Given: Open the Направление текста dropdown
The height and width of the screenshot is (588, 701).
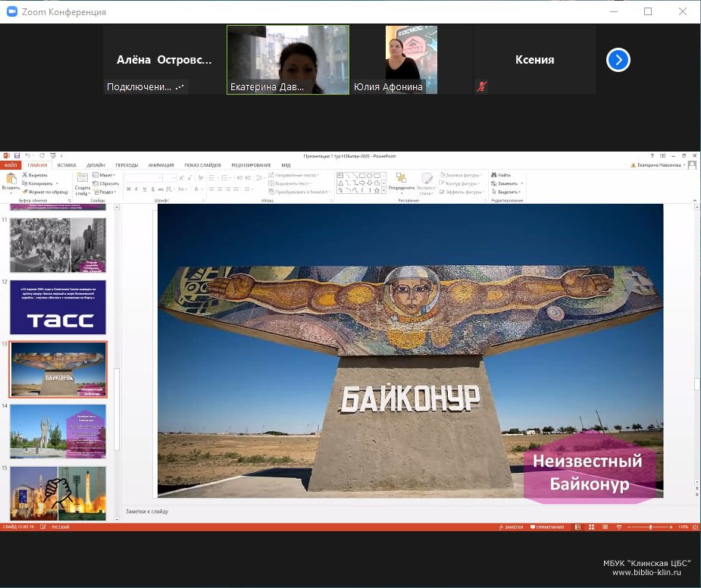Looking at the screenshot, I should (x=294, y=175).
